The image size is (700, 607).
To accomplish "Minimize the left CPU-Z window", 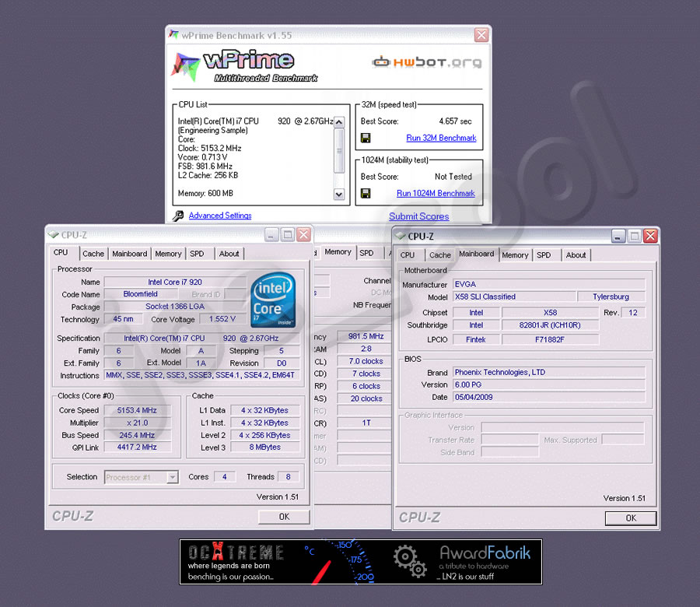I will (271, 234).
